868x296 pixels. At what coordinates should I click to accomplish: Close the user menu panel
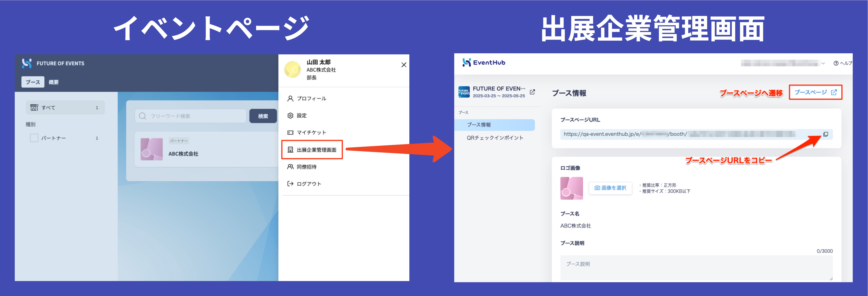[x=404, y=65]
